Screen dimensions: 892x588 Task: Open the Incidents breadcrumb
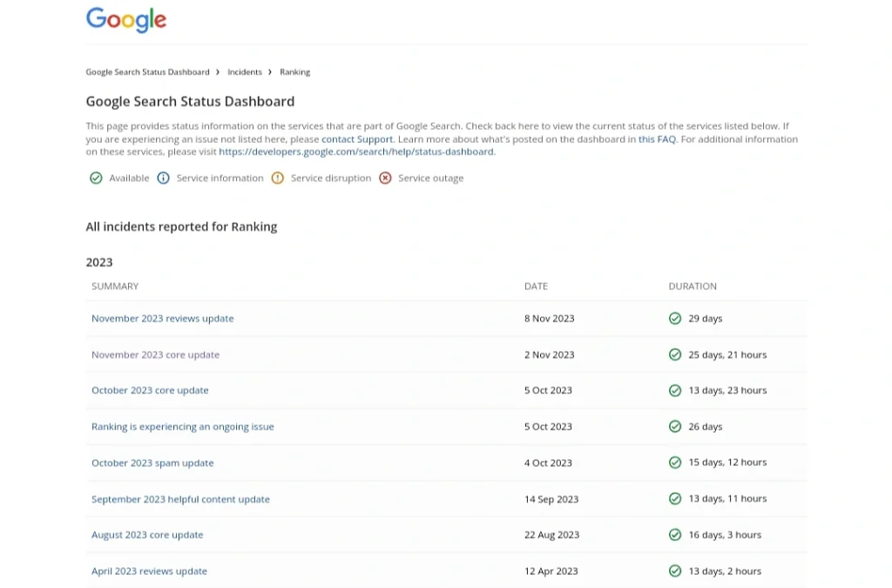pyautogui.click(x=245, y=72)
